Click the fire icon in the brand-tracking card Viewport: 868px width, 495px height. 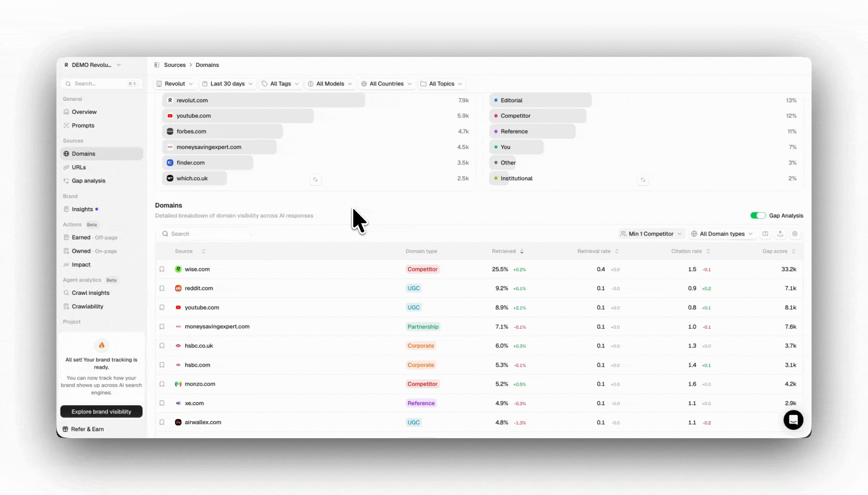(x=101, y=346)
